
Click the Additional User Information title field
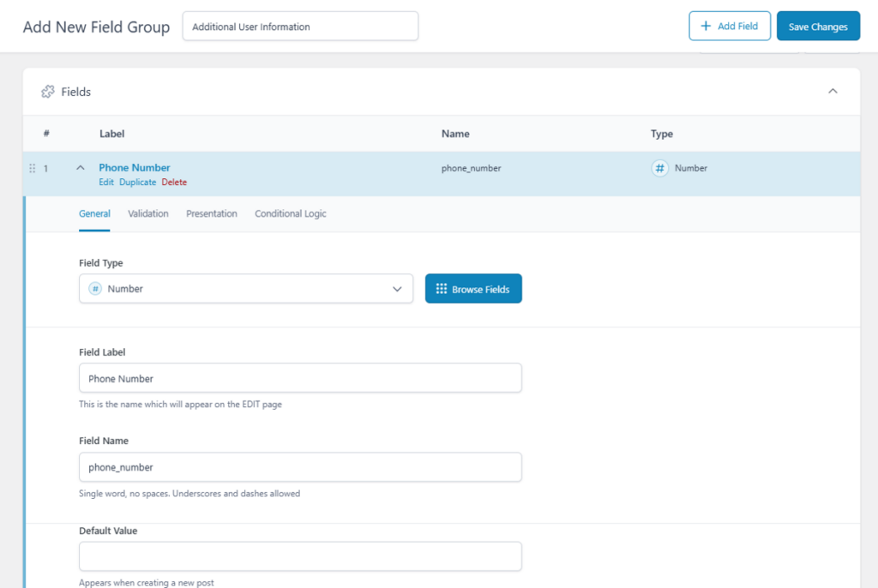[300, 26]
